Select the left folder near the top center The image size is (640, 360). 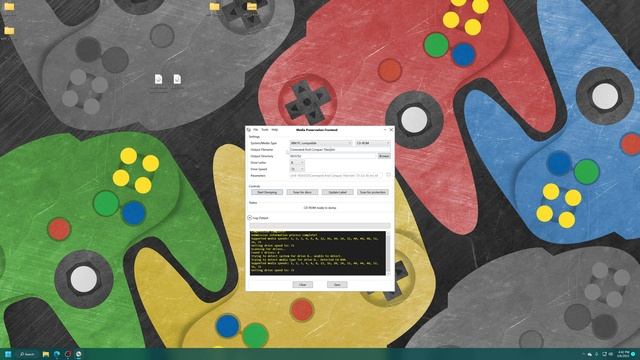click(x=214, y=7)
